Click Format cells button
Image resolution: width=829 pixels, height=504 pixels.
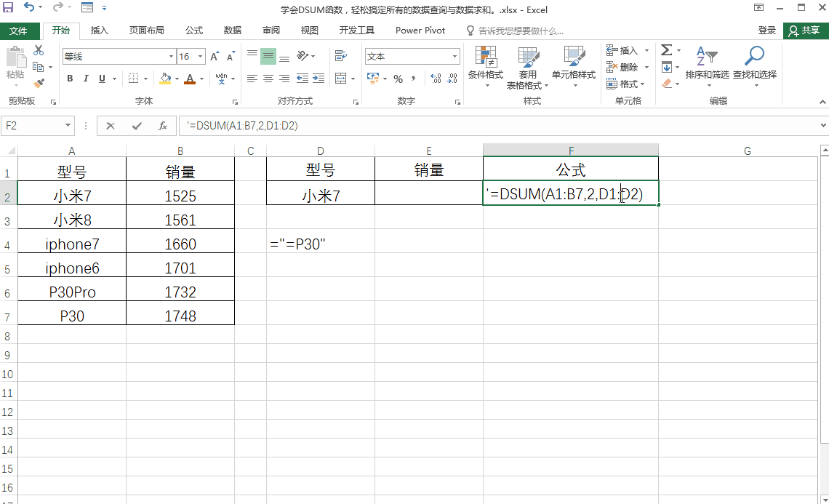626,84
